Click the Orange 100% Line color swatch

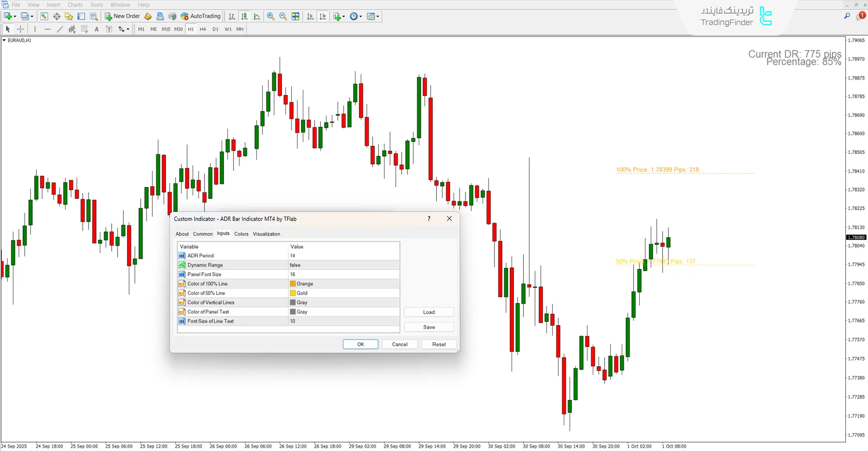293,284
